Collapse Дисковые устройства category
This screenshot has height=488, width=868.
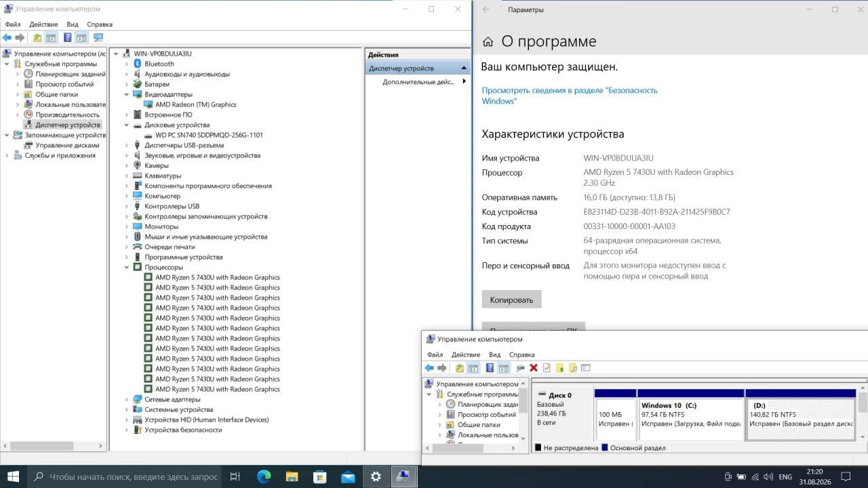pyautogui.click(x=127, y=125)
